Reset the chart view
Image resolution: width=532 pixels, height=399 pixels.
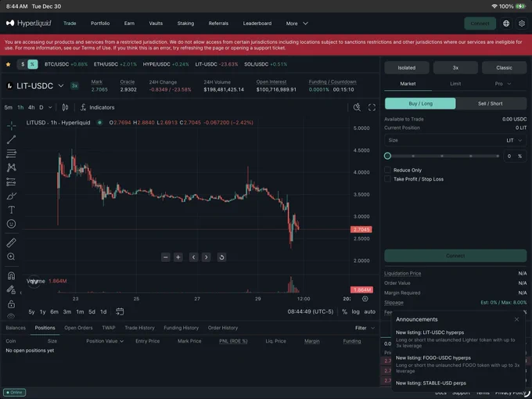coord(221,257)
